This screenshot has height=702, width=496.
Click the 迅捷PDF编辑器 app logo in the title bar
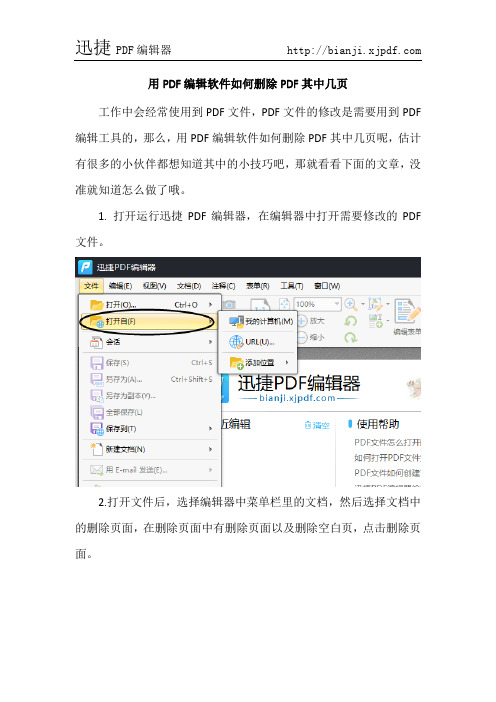pos(85,267)
